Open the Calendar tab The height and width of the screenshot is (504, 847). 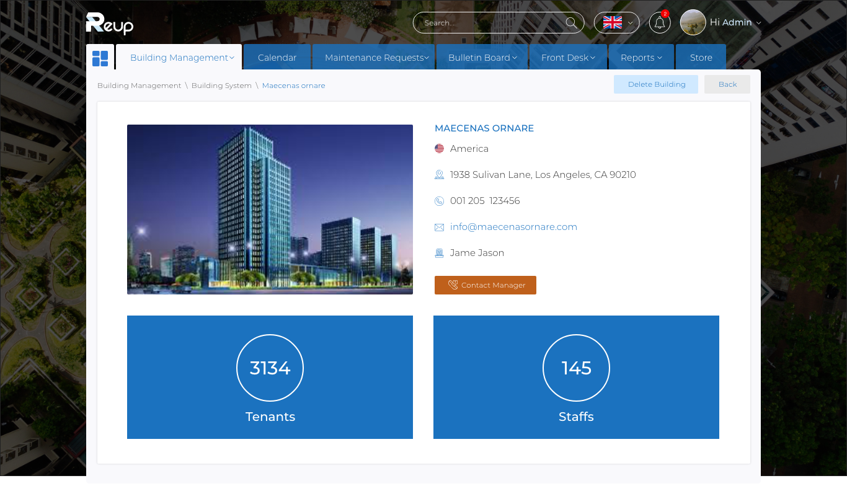point(277,57)
